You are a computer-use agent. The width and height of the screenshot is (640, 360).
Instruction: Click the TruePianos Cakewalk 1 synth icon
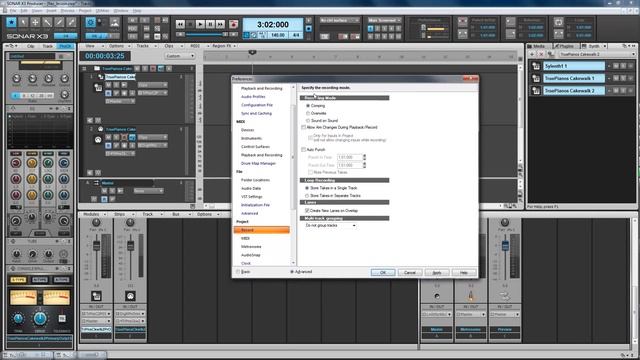(536, 78)
